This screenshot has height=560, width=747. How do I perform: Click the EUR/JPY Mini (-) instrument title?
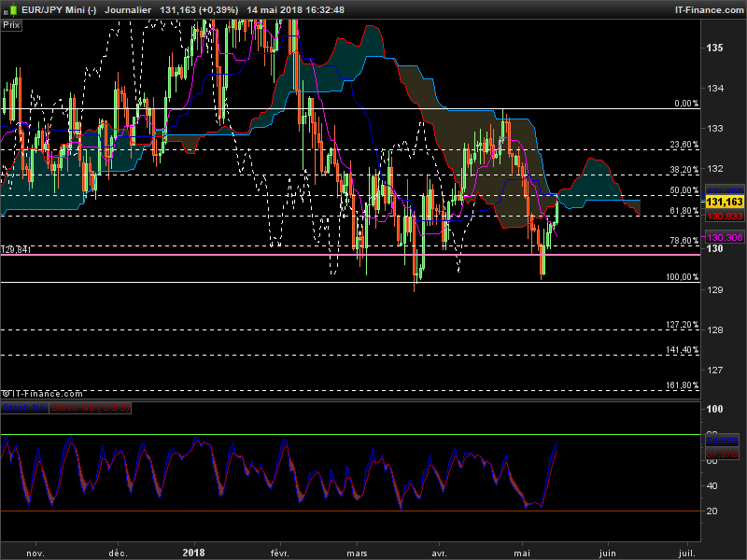point(59,10)
